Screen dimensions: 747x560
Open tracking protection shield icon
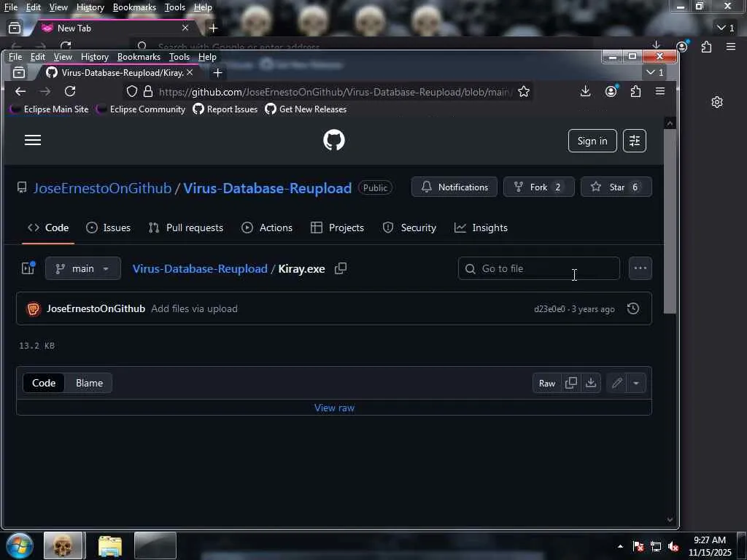[x=132, y=91]
